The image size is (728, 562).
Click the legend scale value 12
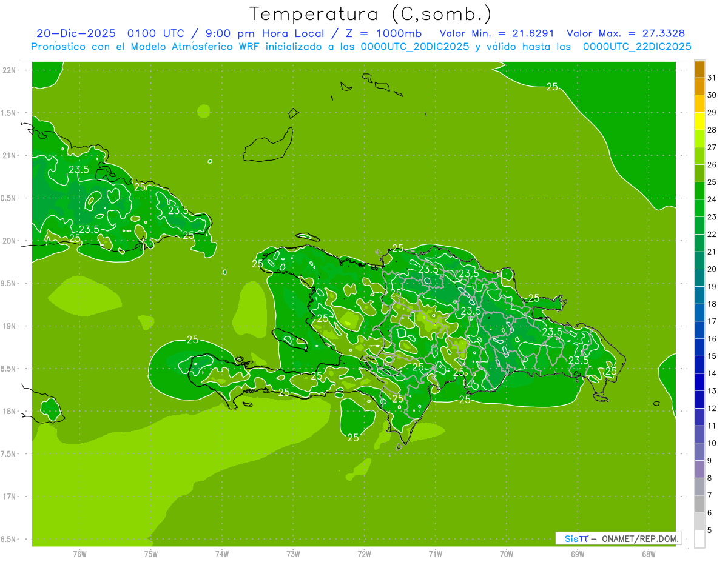pyautogui.click(x=712, y=409)
